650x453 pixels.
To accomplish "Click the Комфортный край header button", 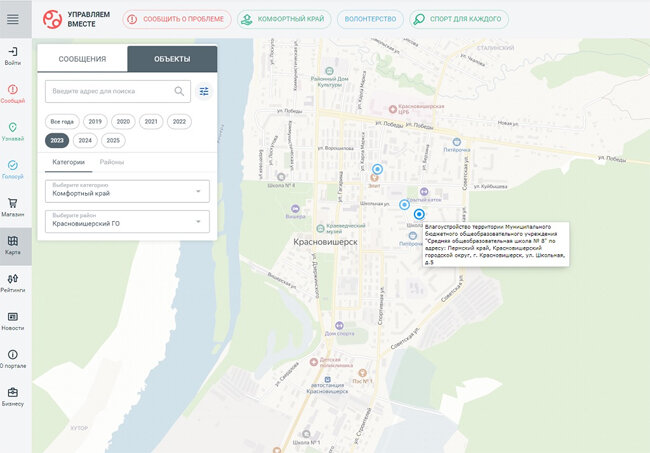I will pyautogui.click(x=284, y=19).
